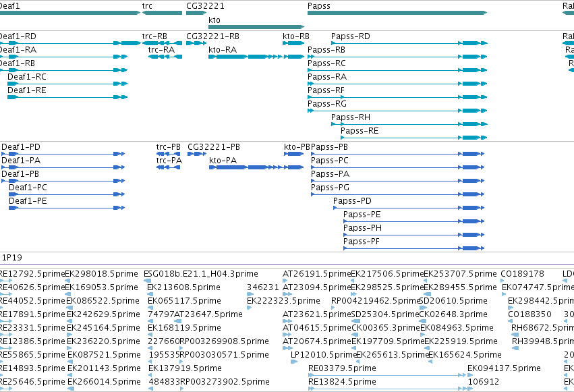Select the Deaf1-RD transcript
Image resolution: width=574 pixels, height=392 pixels.
70,43
